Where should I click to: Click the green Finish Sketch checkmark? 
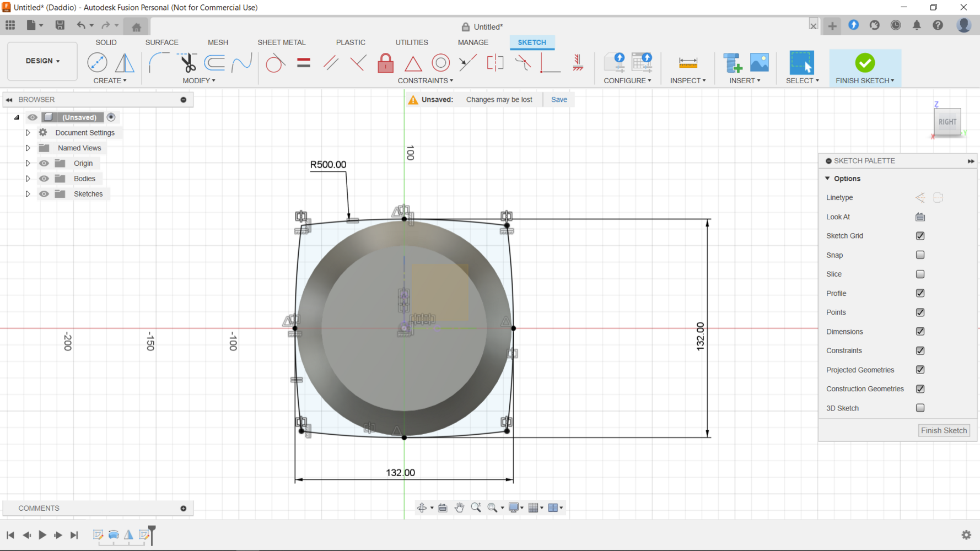pos(864,63)
